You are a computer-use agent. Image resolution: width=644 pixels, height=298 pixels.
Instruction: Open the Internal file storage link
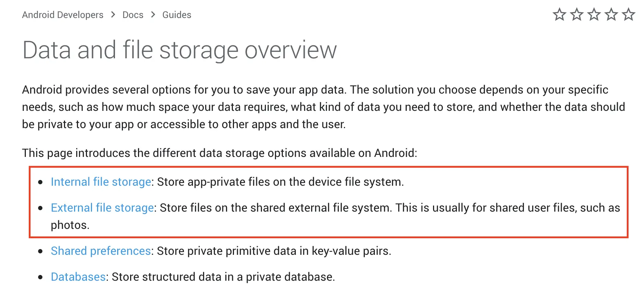[x=101, y=182]
